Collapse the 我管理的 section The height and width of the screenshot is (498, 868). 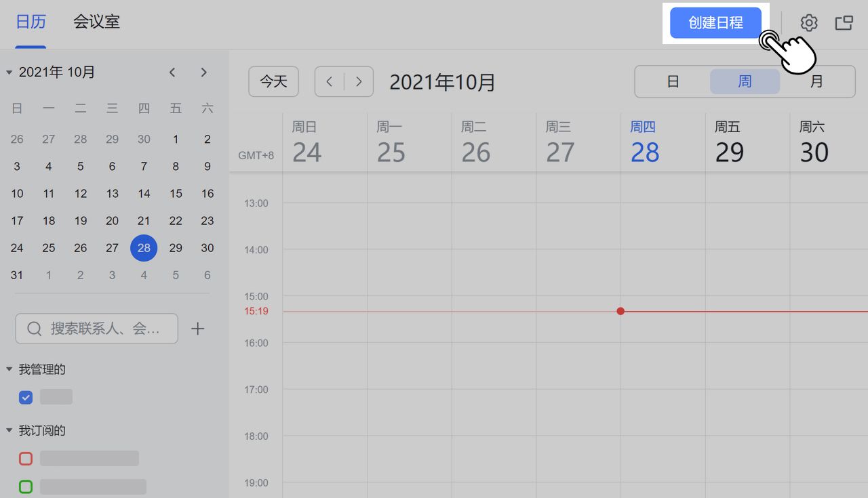click(9, 369)
